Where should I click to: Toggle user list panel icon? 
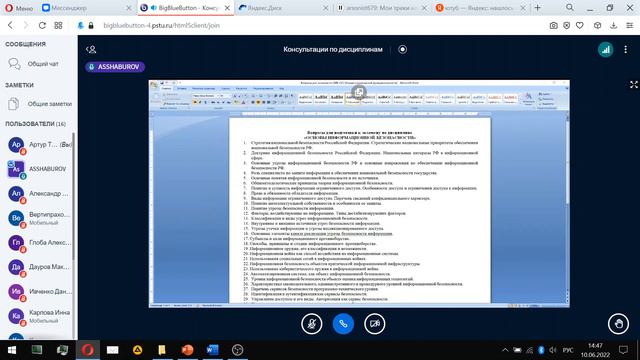pos(91,49)
